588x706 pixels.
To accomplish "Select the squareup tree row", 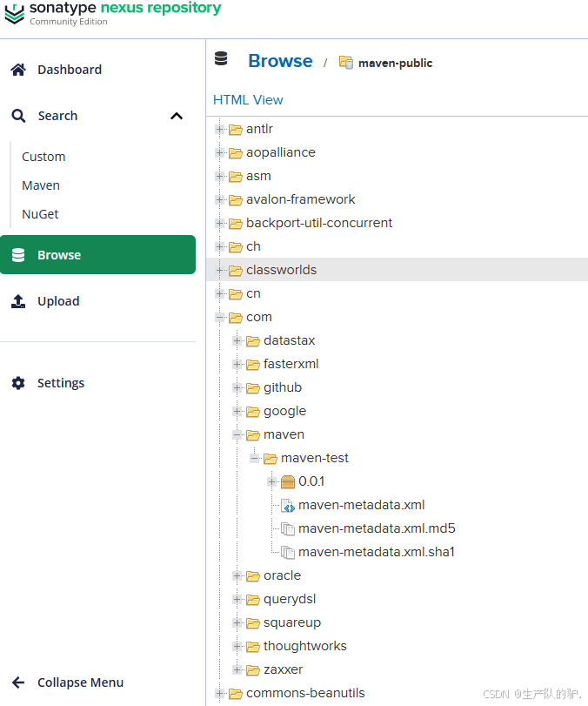I will pos(397,622).
